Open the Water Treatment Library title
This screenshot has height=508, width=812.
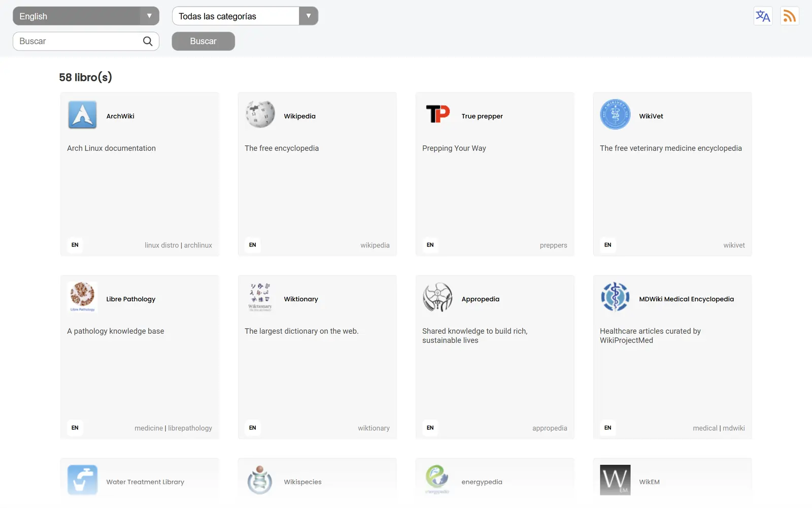click(x=145, y=482)
